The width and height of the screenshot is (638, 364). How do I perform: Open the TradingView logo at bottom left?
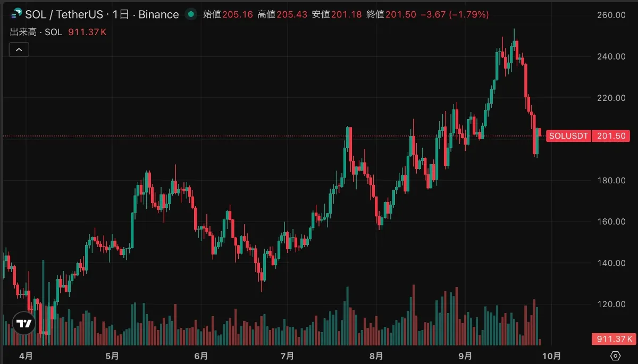tap(24, 323)
